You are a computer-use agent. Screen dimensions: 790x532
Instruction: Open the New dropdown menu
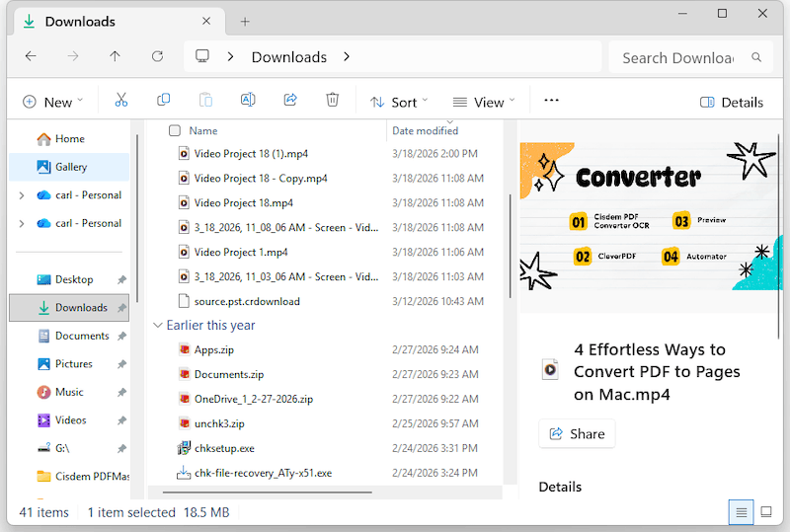click(53, 103)
